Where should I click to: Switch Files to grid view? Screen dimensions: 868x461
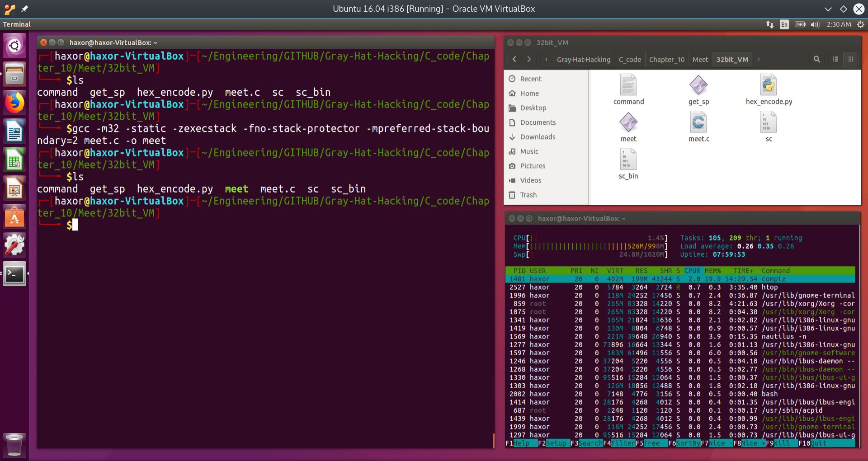pos(850,59)
